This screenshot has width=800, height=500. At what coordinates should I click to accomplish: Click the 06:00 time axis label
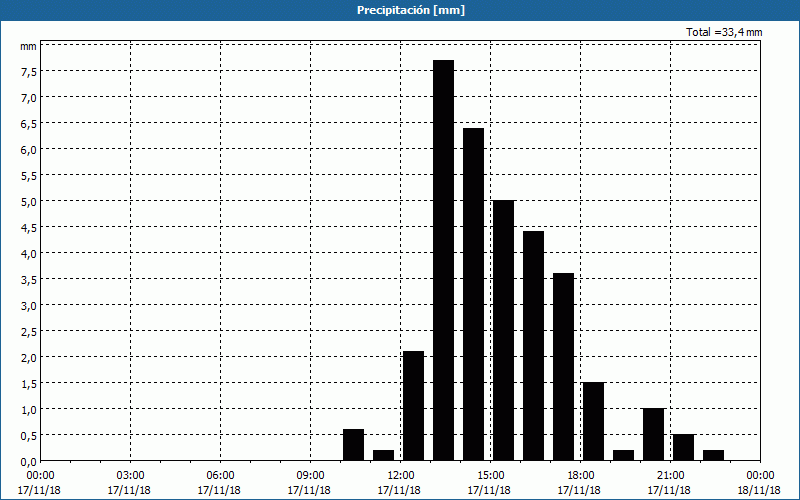[x=220, y=475]
